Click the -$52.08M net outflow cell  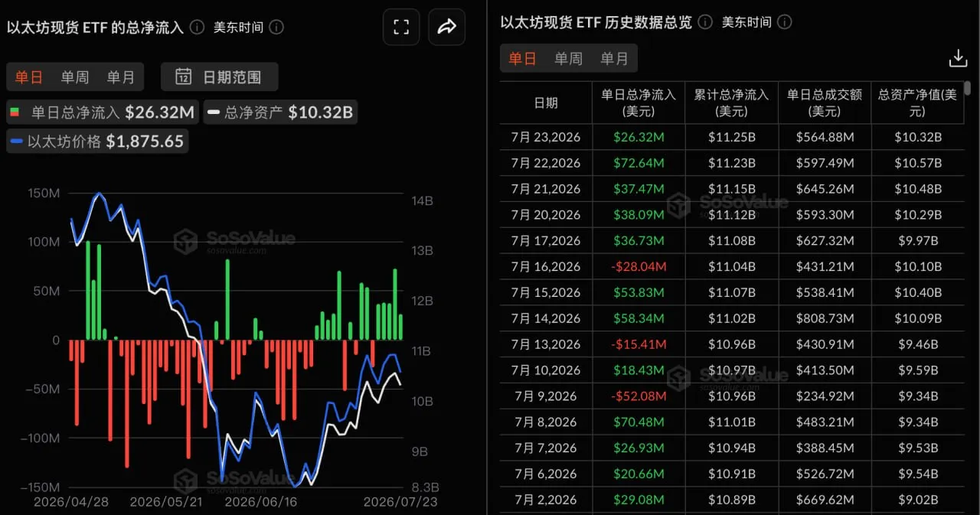point(639,396)
